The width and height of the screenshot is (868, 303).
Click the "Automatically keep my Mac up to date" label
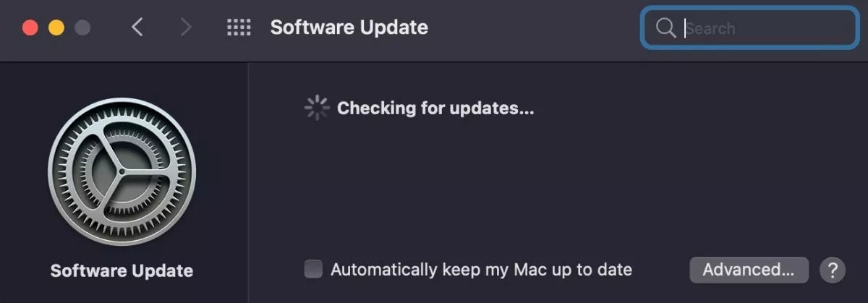(481, 270)
